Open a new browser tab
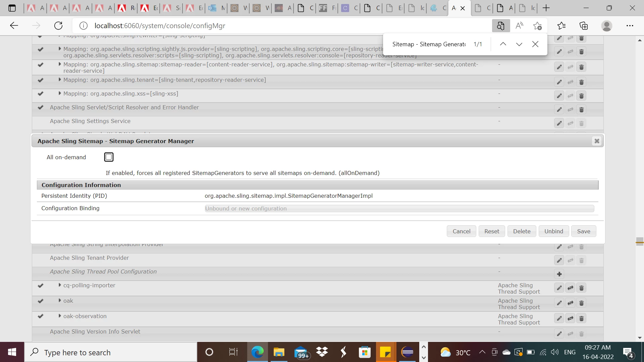The image size is (644, 362). (546, 8)
